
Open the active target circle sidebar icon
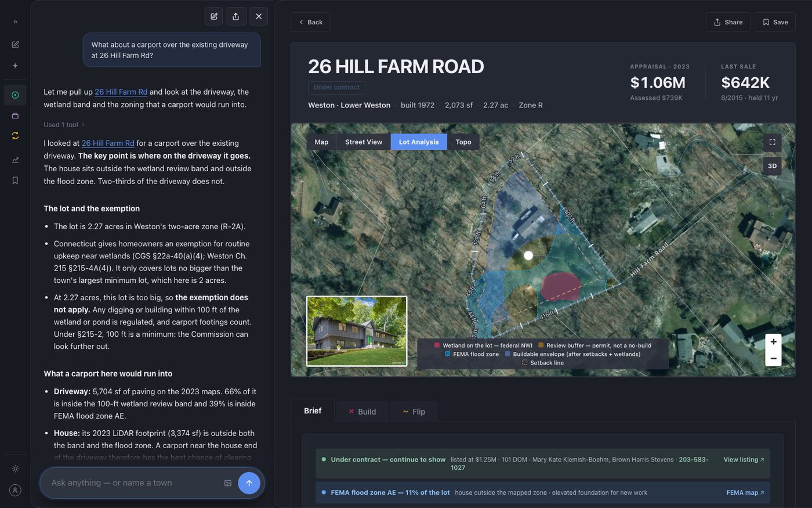(15, 95)
